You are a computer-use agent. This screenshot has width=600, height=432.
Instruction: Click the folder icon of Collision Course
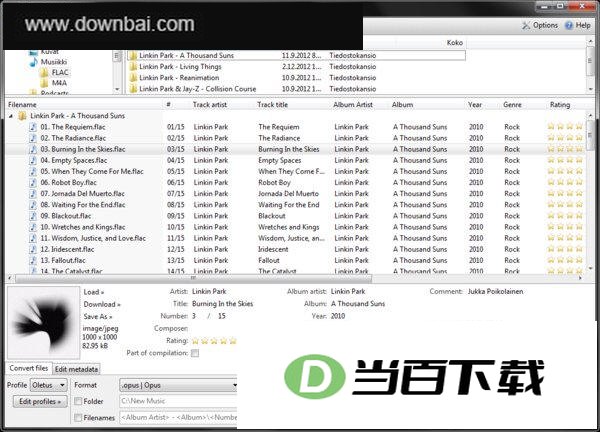[133, 89]
